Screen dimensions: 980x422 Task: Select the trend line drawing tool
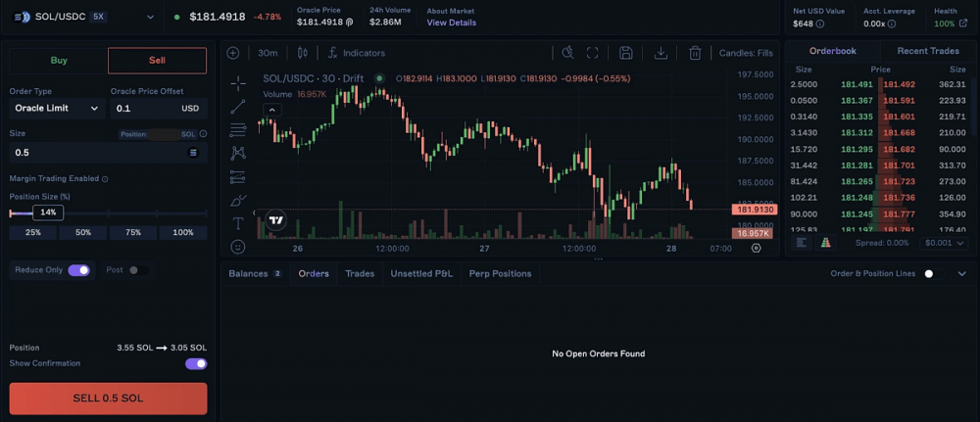click(x=237, y=107)
